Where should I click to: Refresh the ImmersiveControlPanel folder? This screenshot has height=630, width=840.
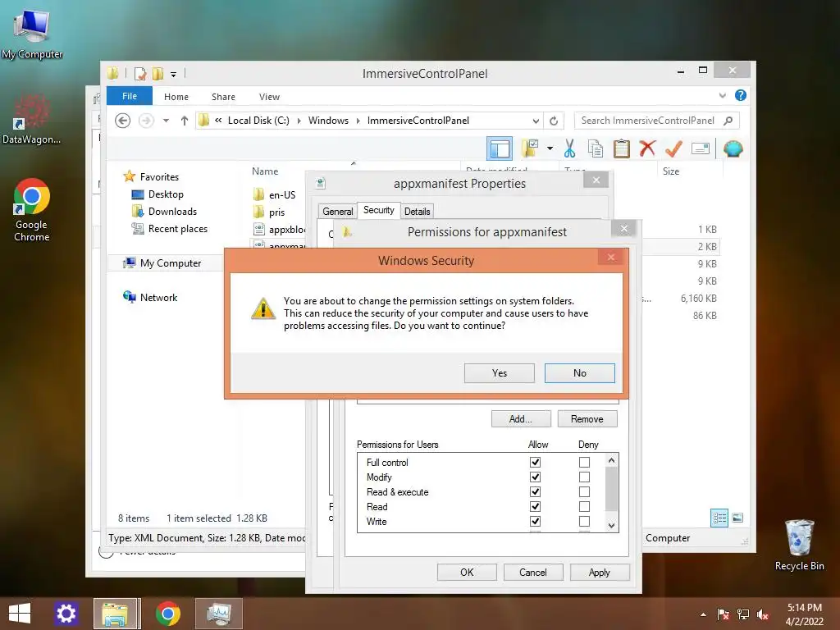tap(554, 121)
